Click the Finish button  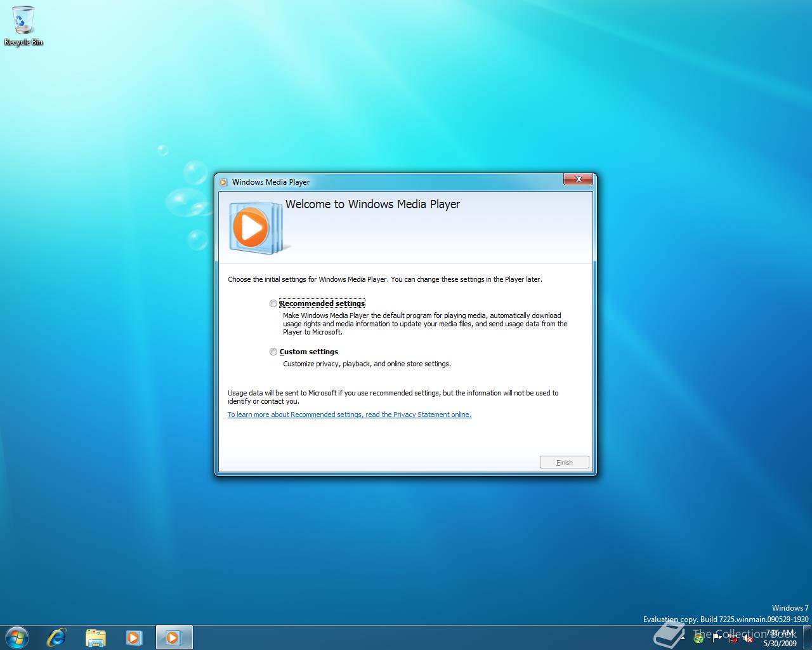(565, 462)
